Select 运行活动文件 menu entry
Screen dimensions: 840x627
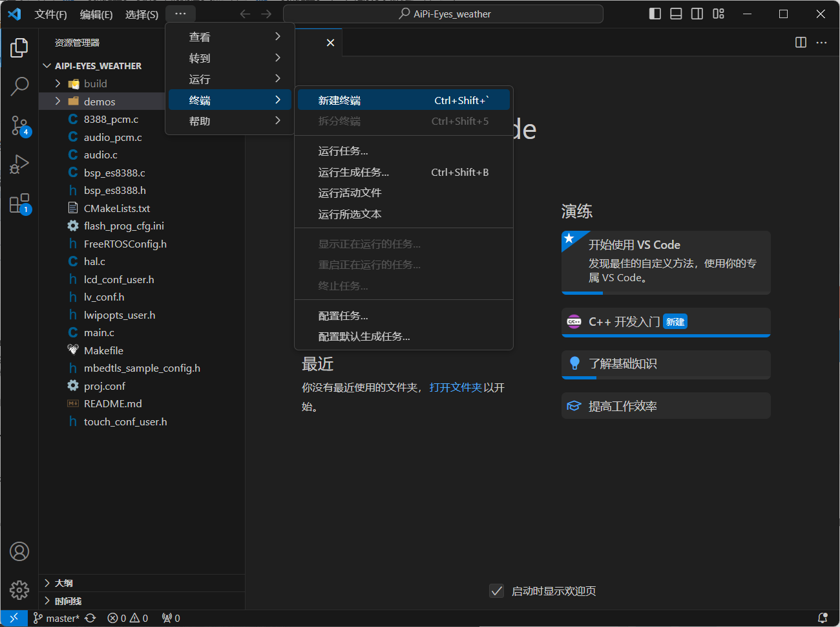(x=404, y=193)
